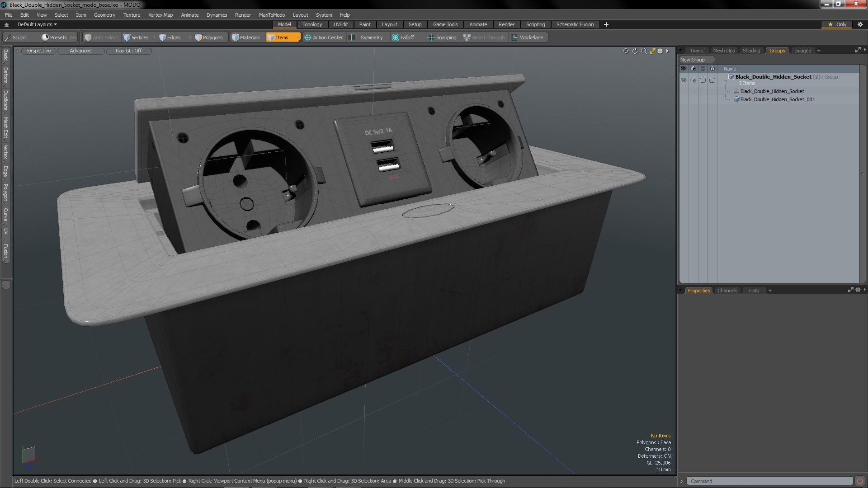Open the Channels tab

[727, 291]
